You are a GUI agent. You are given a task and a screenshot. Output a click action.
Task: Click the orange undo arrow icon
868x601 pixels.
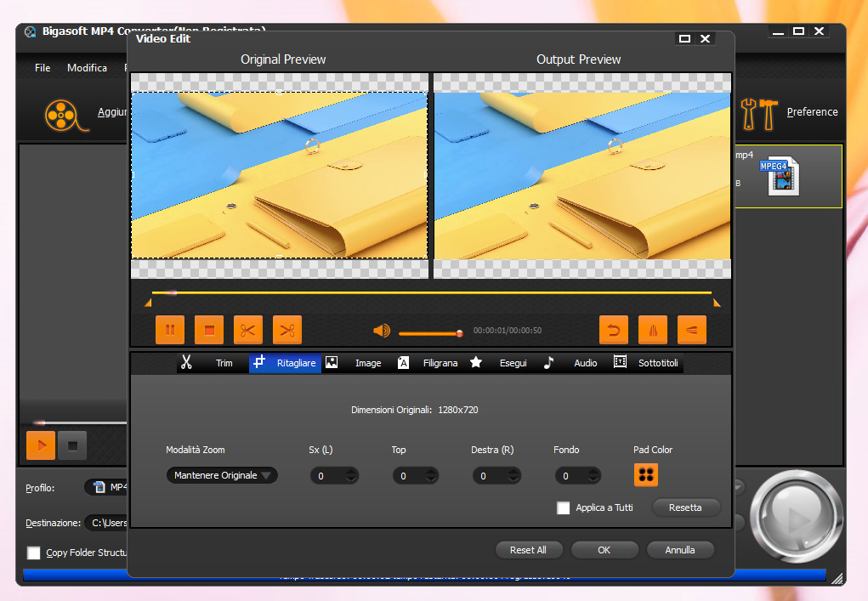[x=613, y=330]
